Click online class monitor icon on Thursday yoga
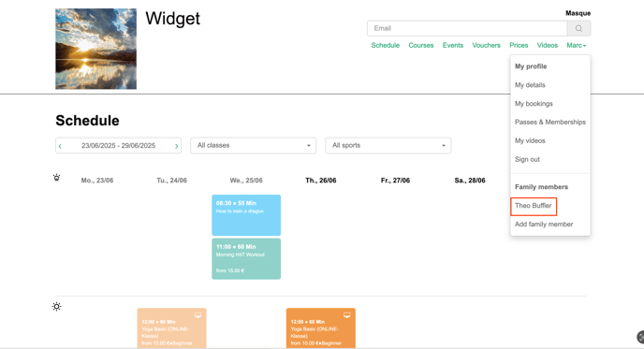This screenshot has height=349, width=644. 347,315
